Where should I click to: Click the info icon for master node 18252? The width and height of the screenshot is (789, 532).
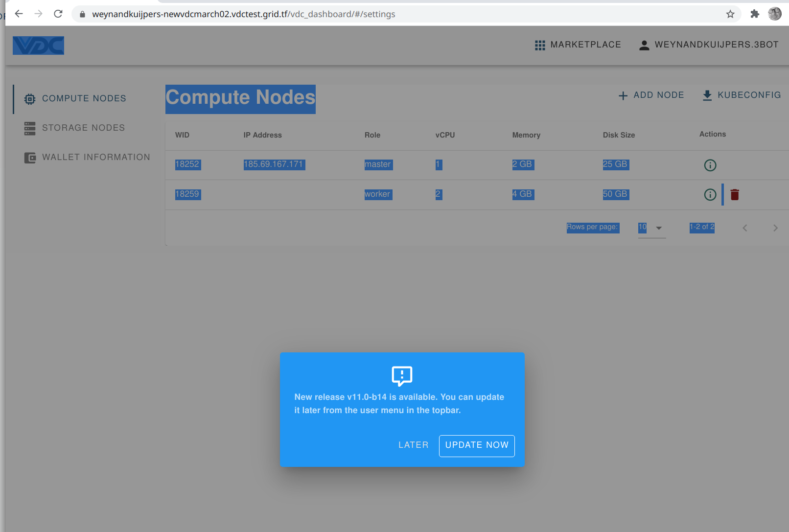(710, 165)
